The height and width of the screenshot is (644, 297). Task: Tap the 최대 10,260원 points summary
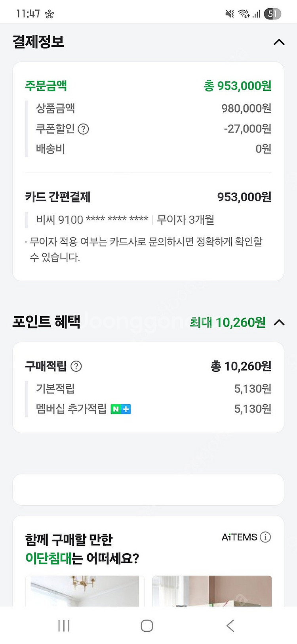tap(228, 323)
